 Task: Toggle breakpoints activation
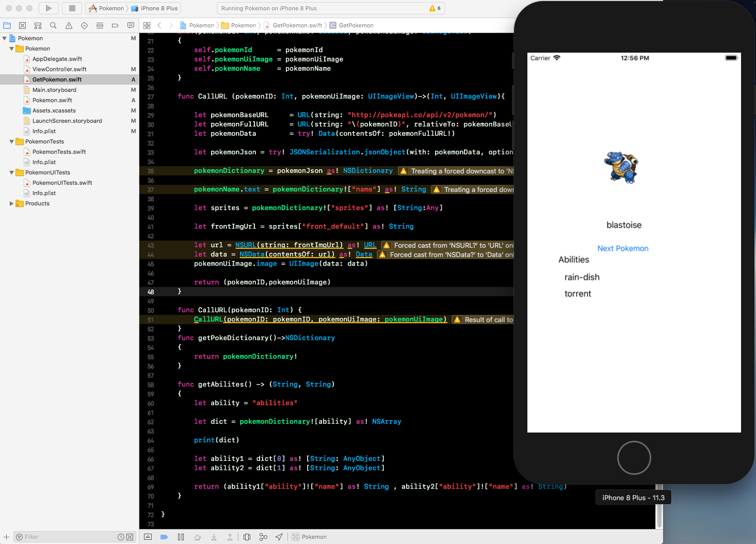164,537
